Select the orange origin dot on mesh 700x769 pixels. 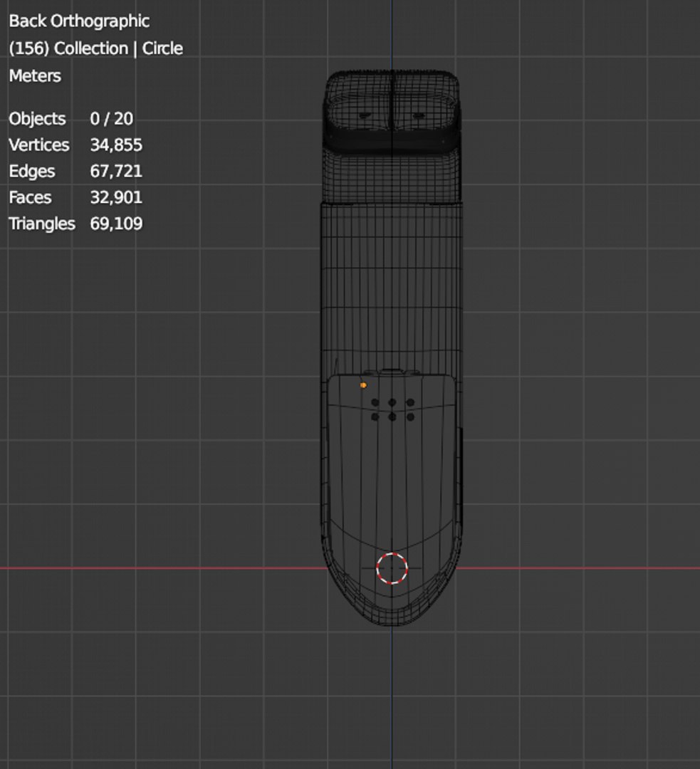363,385
